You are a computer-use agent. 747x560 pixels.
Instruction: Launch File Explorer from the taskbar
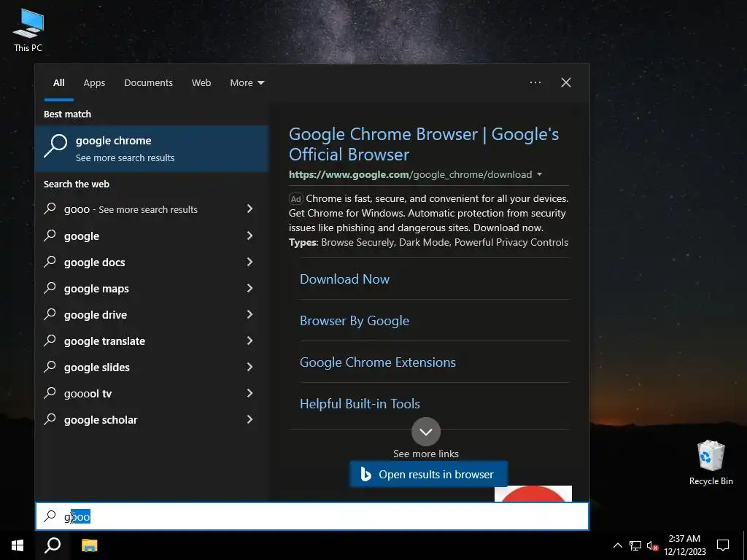click(89, 545)
